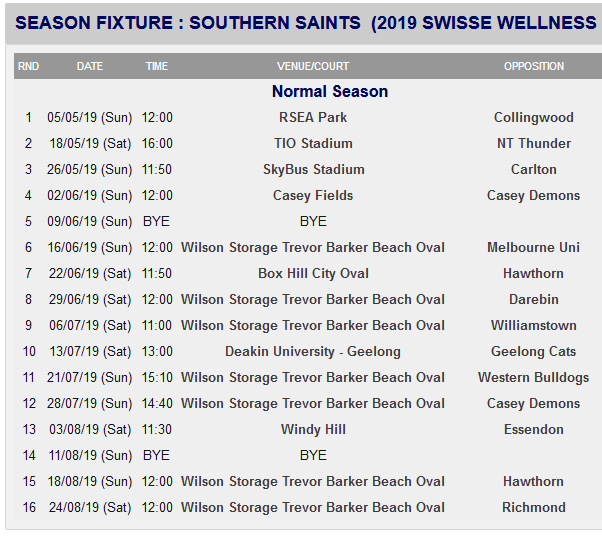602x538 pixels.
Task: Select the SkyBus Stadium venue
Action: [x=313, y=169]
